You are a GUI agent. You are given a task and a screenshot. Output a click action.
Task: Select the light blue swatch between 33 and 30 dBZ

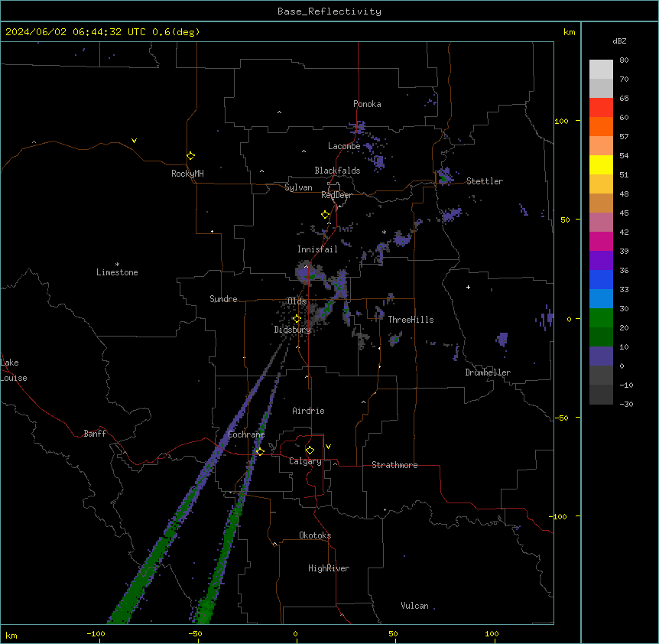[601, 299]
